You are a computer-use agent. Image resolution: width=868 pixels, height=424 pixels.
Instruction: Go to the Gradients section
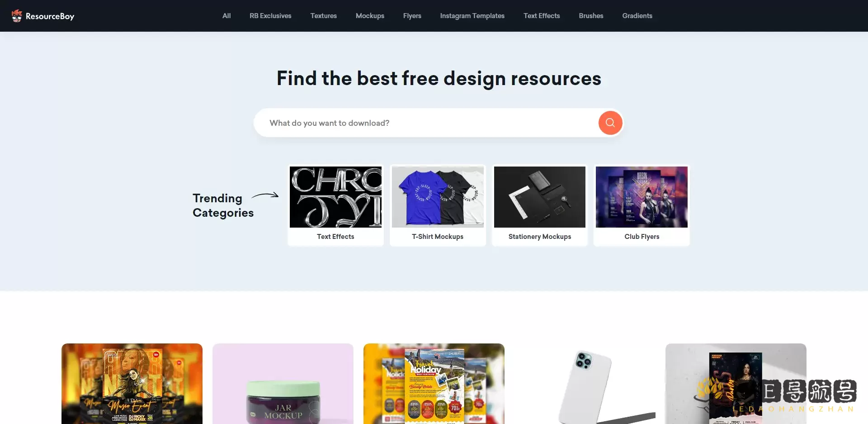click(x=637, y=16)
